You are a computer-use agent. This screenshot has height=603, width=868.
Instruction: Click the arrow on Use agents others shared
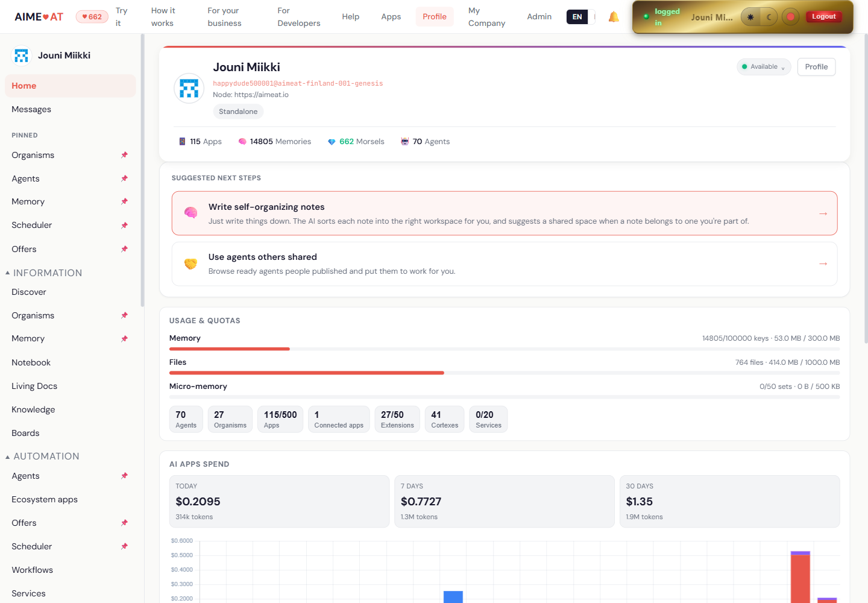(x=823, y=264)
